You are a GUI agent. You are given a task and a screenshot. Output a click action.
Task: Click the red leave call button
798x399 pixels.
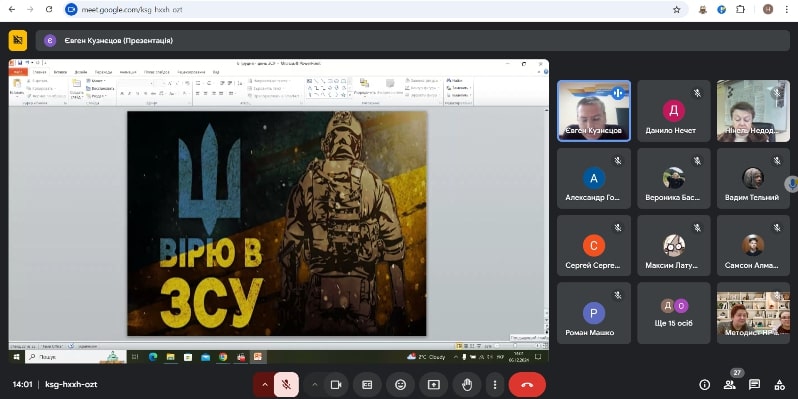[x=527, y=385]
